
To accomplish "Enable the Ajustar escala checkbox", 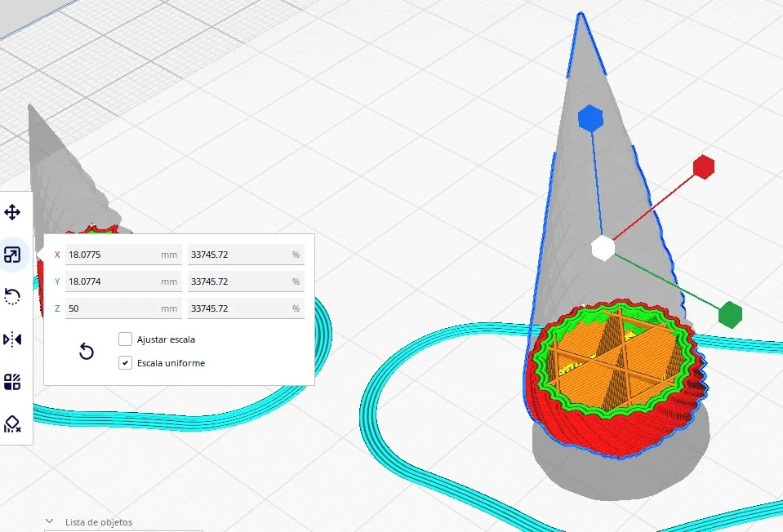I will 125,339.
